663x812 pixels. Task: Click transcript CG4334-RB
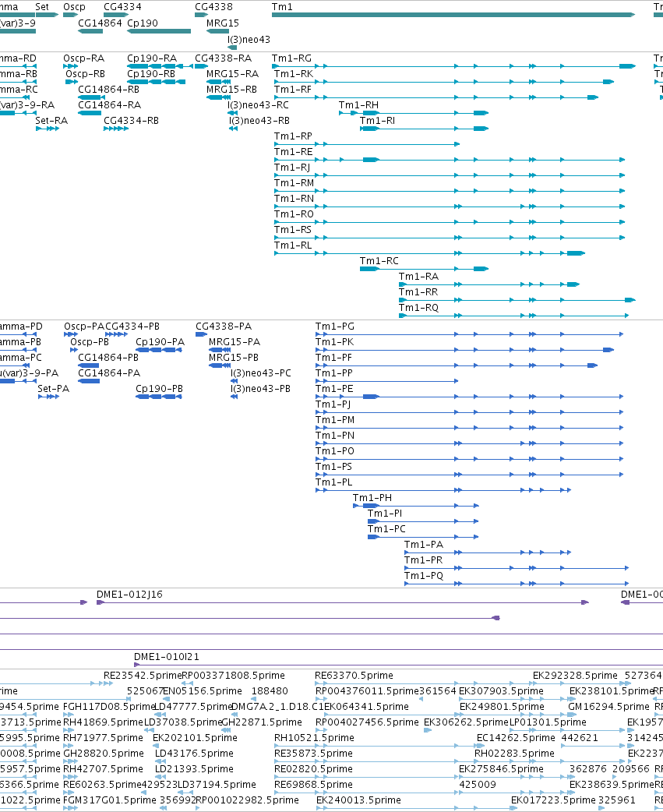[x=132, y=121]
